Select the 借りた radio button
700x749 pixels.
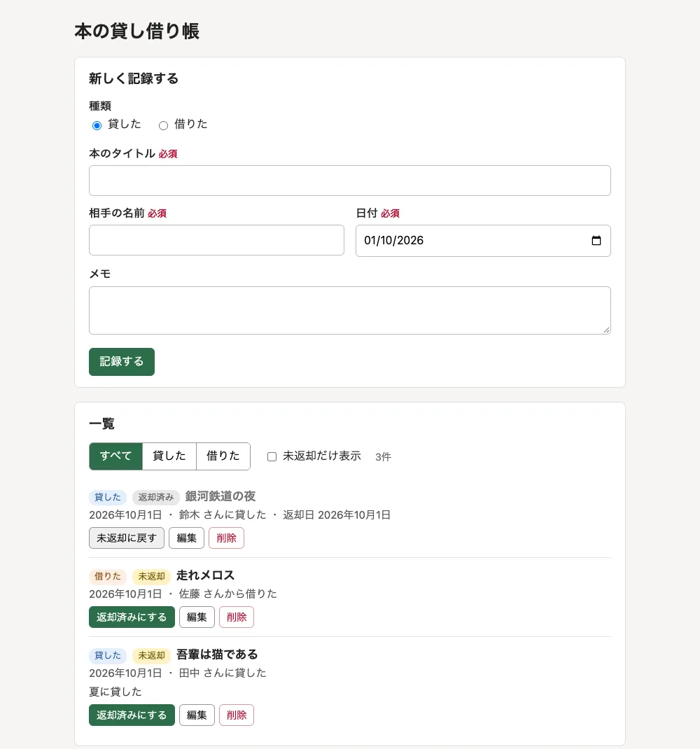coord(163,125)
